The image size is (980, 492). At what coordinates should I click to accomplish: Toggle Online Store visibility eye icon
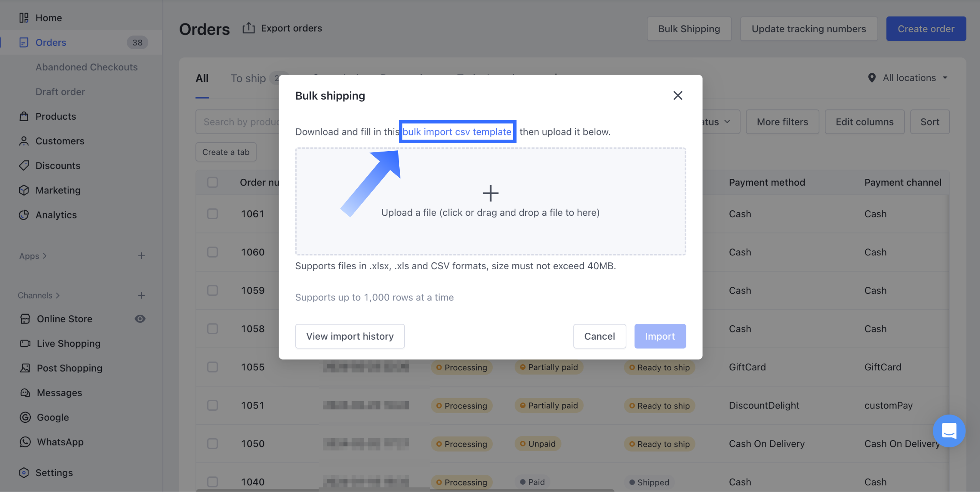[x=140, y=319]
